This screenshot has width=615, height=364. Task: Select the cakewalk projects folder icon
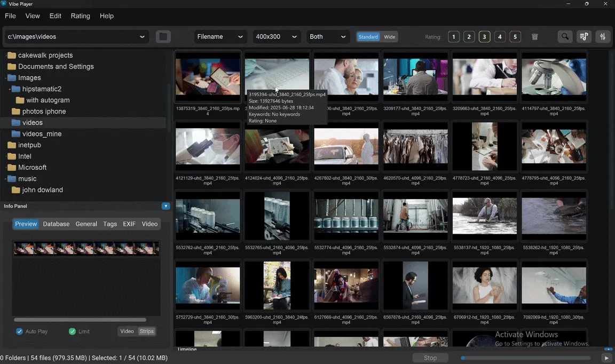[12, 56]
